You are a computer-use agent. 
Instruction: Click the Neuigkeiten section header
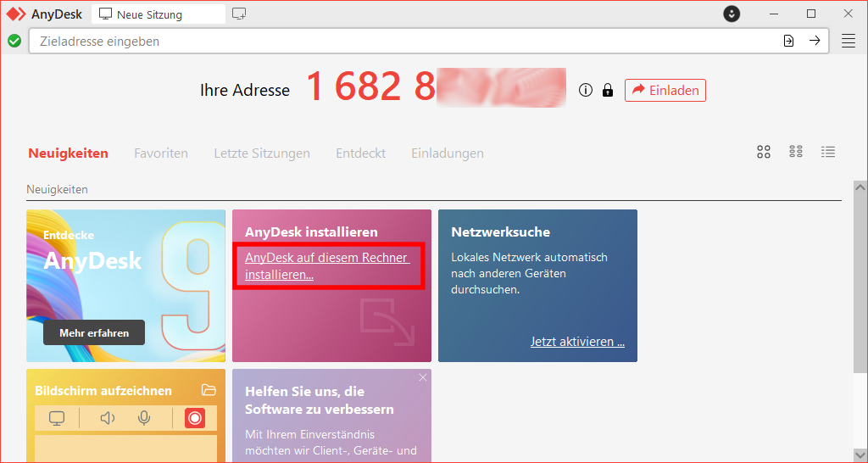(57, 189)
